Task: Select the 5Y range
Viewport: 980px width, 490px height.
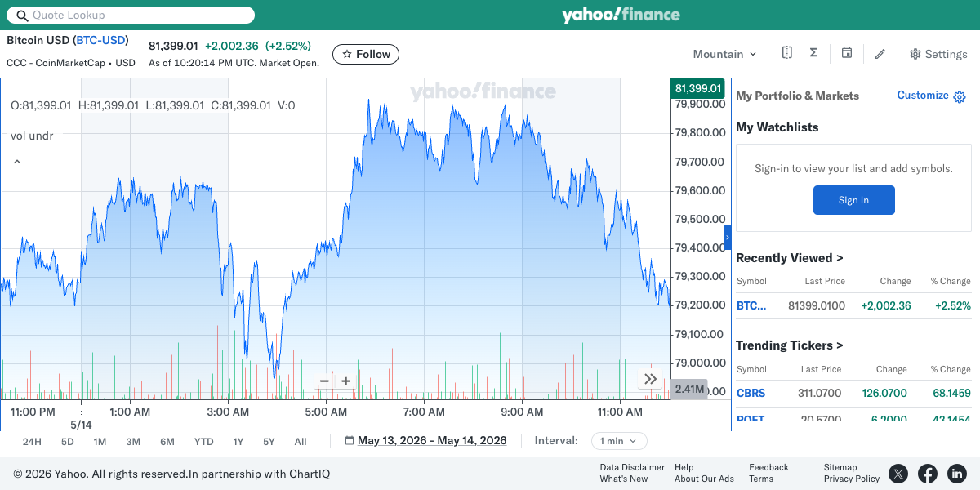Action: click(x=269, y=442)
